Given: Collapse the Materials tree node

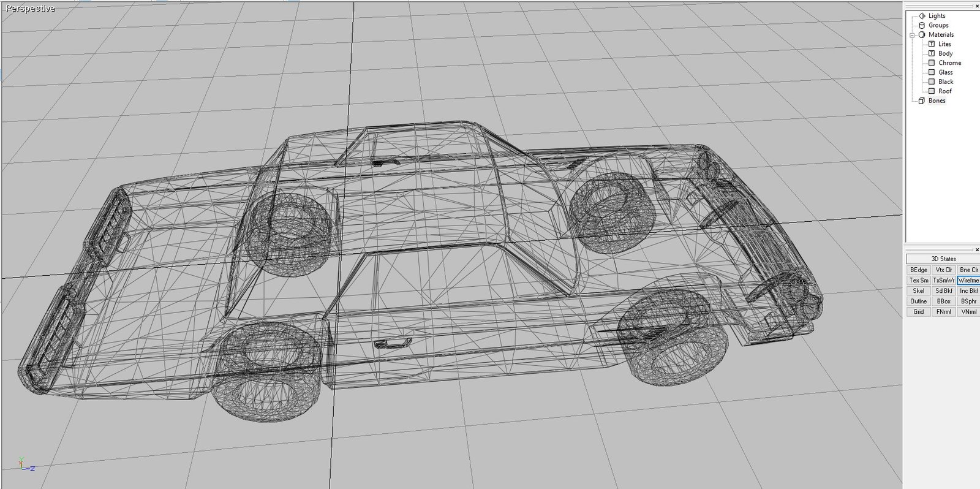Looking at the screenshot, I should pyautogui.click(x=912, y=35).
